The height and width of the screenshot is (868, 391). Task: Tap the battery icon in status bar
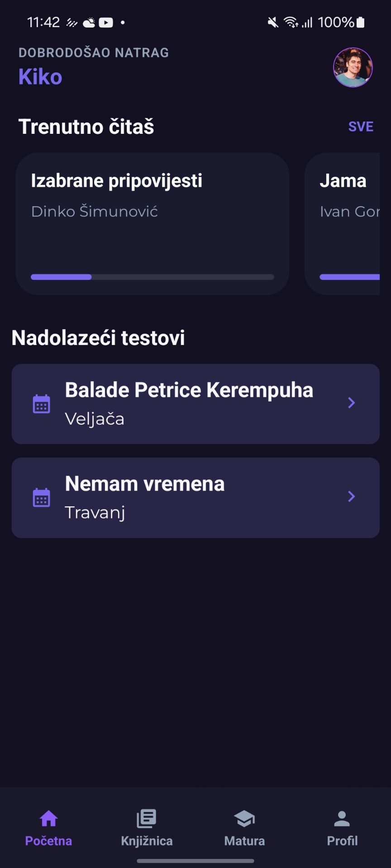[361, 22]
